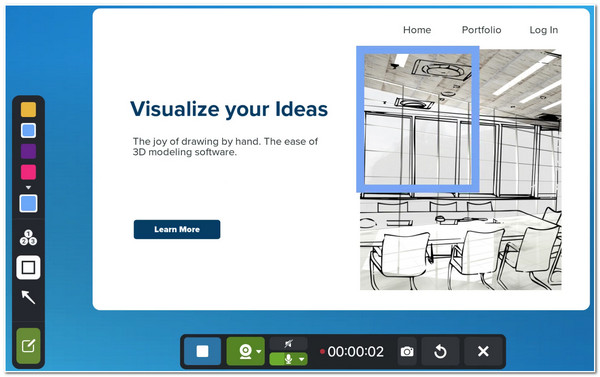Pick the purple color swatch
Viewport: 600px width, 377px height.
(28, 151)
